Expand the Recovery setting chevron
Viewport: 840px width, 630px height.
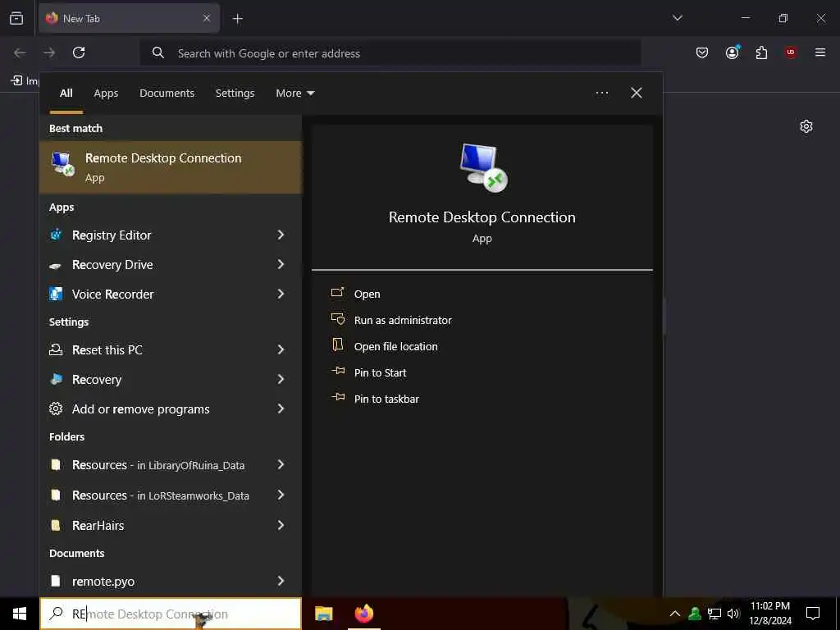point(281,379)
